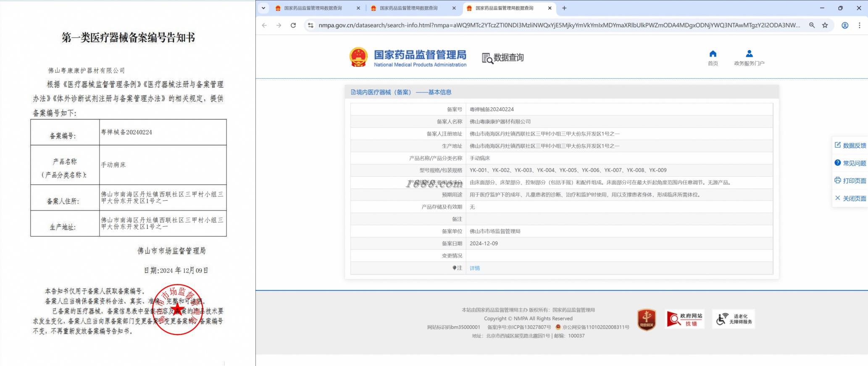868x366 pixels.
Task: Open the Chrome profile menu
Action: click(845, 25)
